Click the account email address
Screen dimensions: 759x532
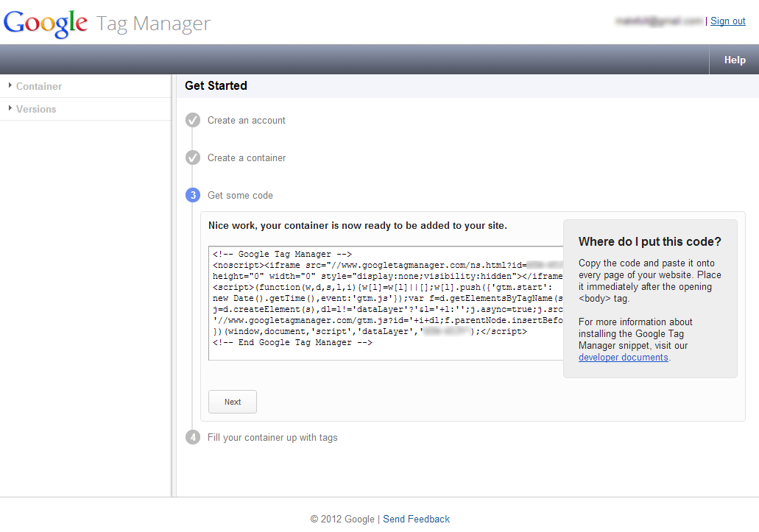pyautogui.click(x=659, y=21)
